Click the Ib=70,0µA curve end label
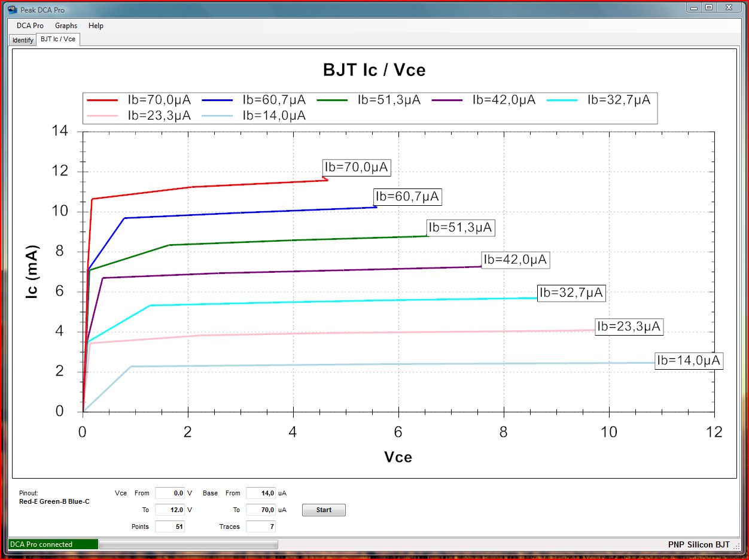 click(x=357, y=168)
